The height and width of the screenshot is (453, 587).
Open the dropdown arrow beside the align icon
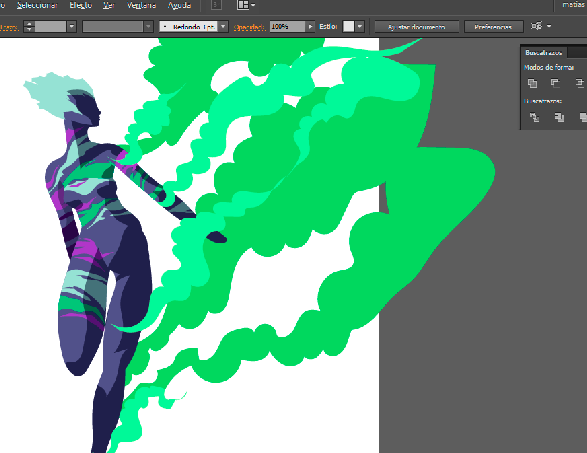[549, 26]
